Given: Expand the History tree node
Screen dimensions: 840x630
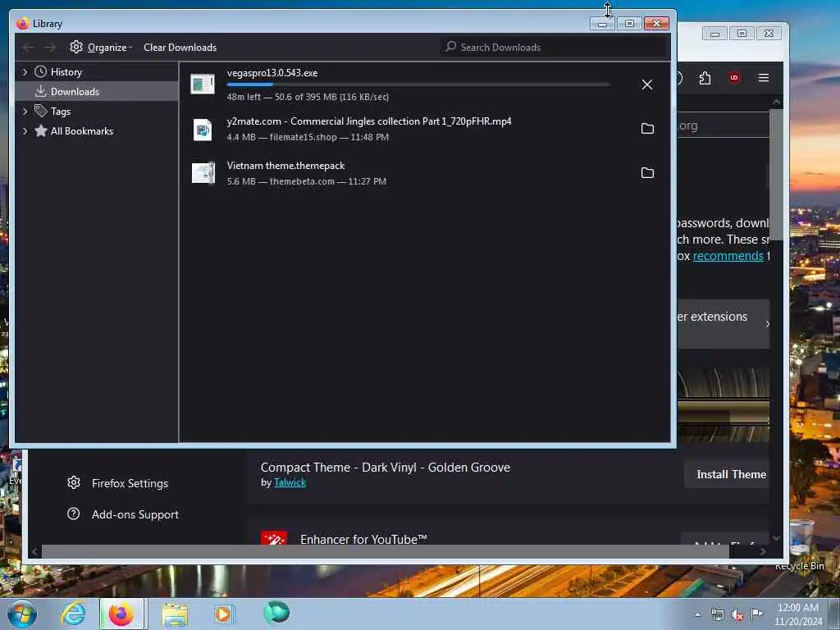Looking at the screenshot, I should (25, 72).
